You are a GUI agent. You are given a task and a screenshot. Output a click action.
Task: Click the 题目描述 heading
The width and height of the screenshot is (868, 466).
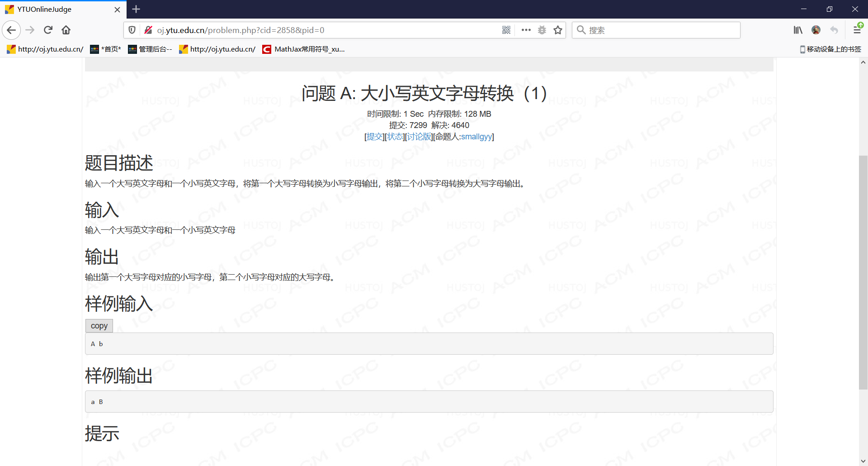(x=119, y=163)
